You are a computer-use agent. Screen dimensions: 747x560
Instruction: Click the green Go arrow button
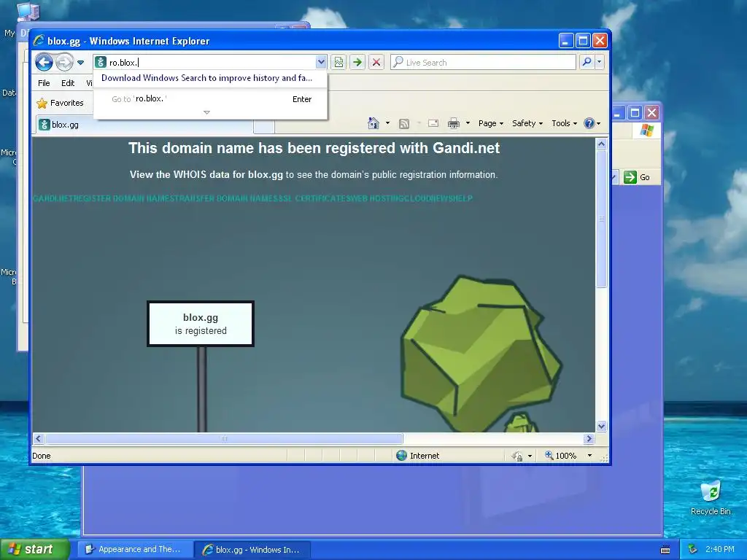pos(357,62)
